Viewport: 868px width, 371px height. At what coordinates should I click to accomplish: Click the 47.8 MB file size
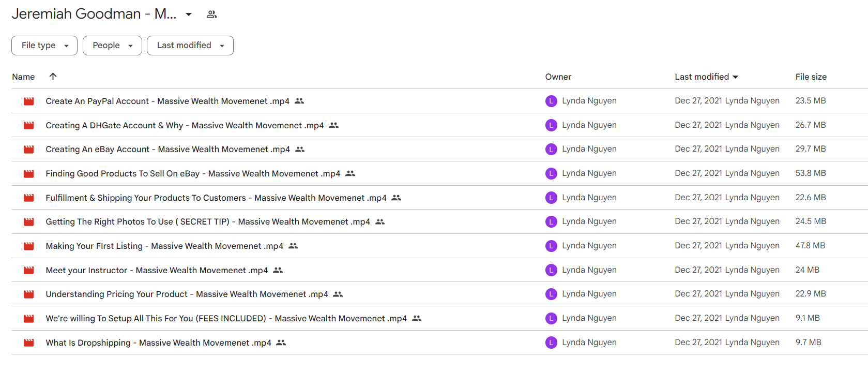point(810,246)
